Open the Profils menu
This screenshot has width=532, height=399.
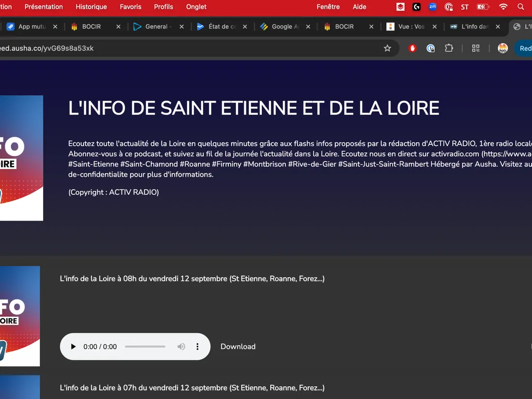pyautogui.click(x=163, y=7)
